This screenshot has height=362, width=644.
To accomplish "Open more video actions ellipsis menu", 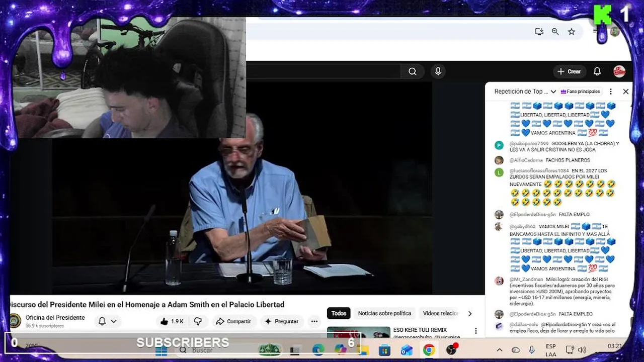I will point(314,321).
